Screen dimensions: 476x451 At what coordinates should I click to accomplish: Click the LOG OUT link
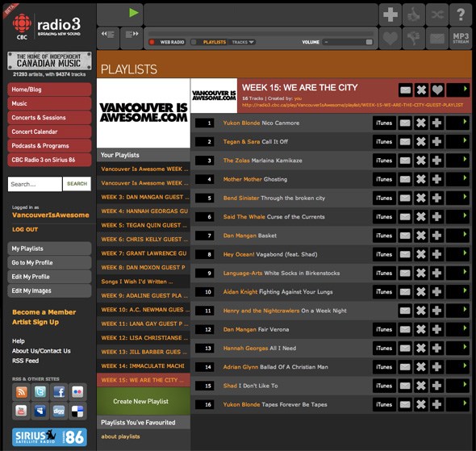pyautogui.click(x=25, y=229)
